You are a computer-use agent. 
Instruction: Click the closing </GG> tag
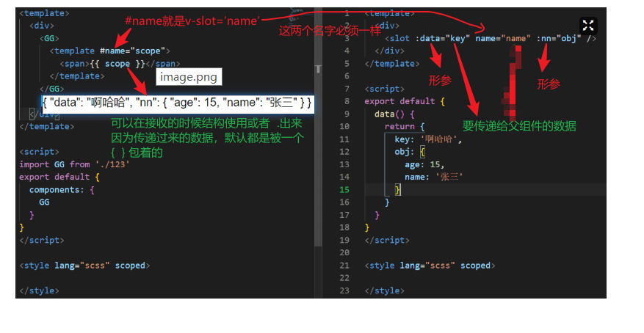[51, 89]
